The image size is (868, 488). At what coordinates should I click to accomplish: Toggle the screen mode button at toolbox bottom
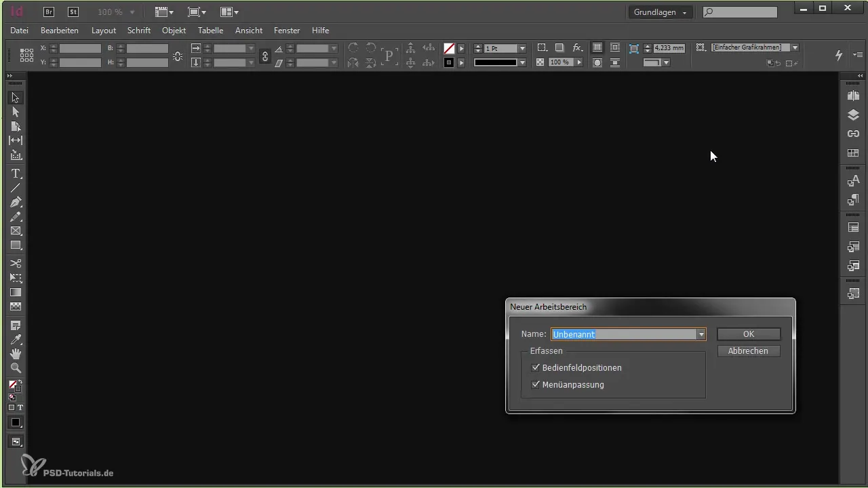click(x=16, y=442)
